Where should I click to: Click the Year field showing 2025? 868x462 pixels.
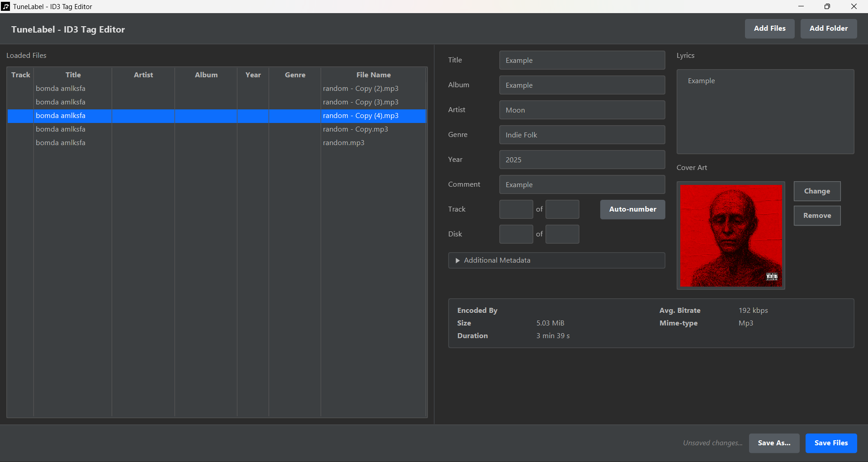(x=582, y=160)
